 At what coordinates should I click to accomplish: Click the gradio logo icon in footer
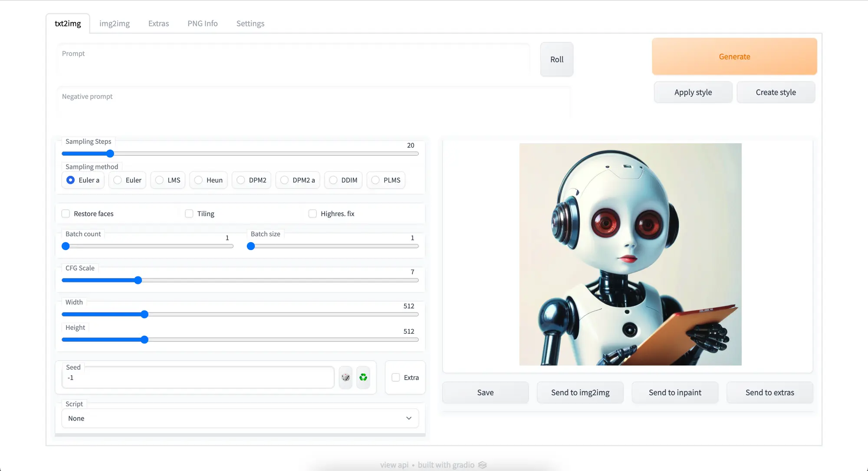click(x=482, y=465)
